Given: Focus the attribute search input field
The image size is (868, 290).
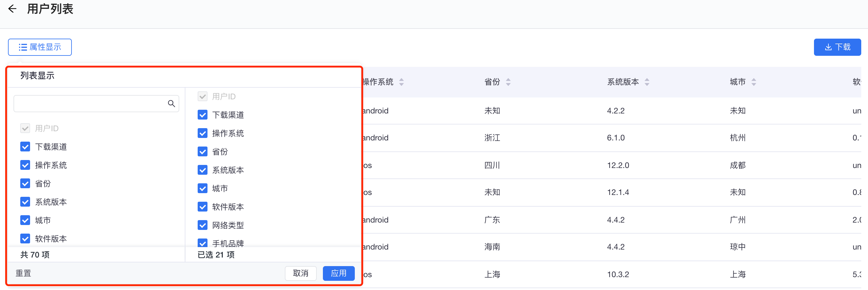Looking at the screenshot, I should point(96,104).
